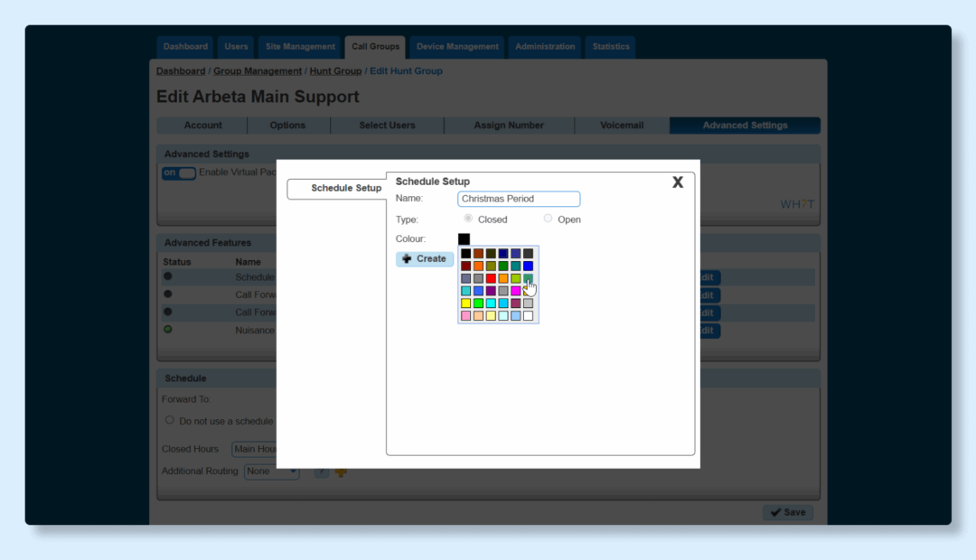This screenshot has height=560, width=976.
Task: Pick the bright red swatch
Action: (x=491, y=278)
